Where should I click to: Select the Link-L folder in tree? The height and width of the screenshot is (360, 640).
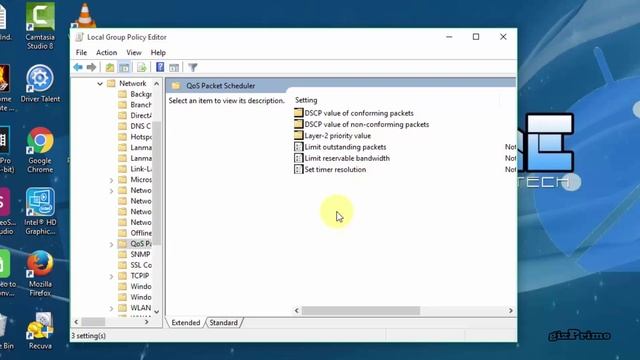pyautogui.click(x=135, y=169)
